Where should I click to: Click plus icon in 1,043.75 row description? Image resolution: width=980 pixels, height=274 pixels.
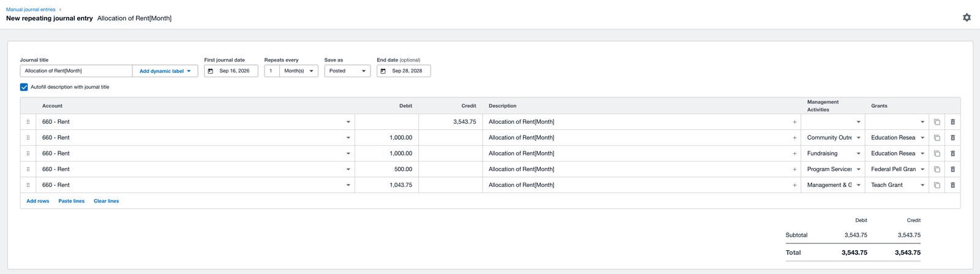tap(794, 185)
